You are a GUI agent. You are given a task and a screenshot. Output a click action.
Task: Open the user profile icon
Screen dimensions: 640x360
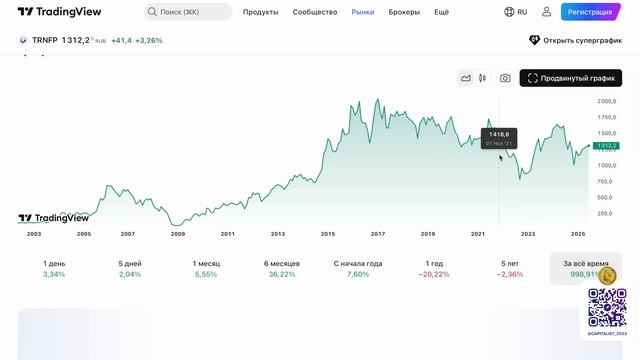546,12
